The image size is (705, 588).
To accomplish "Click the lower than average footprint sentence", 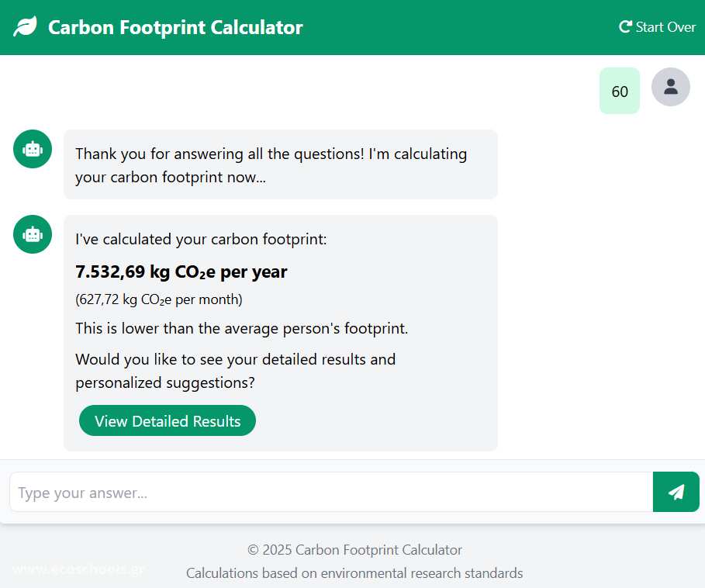I will tap(241, 329).
